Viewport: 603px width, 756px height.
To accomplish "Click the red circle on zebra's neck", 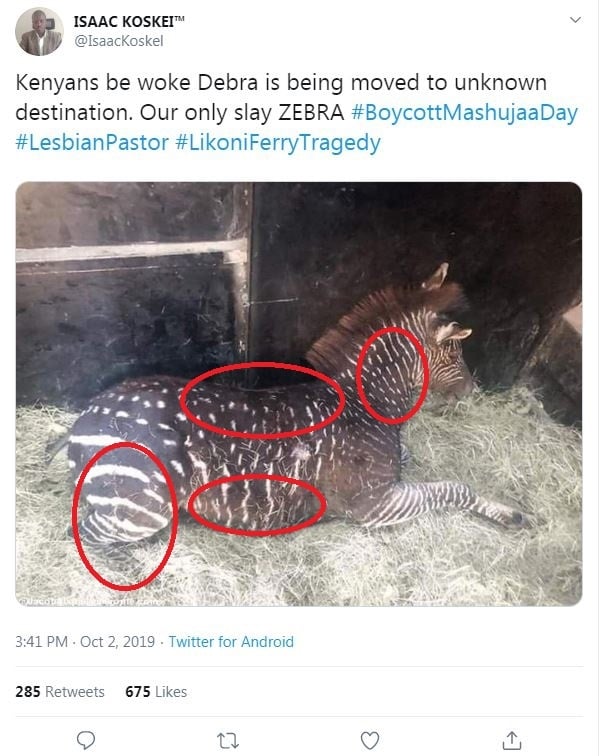I will 393,374.
